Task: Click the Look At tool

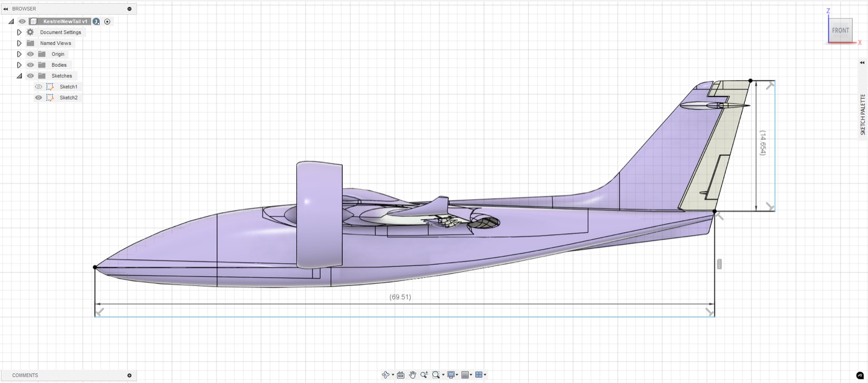Action: 401,375
